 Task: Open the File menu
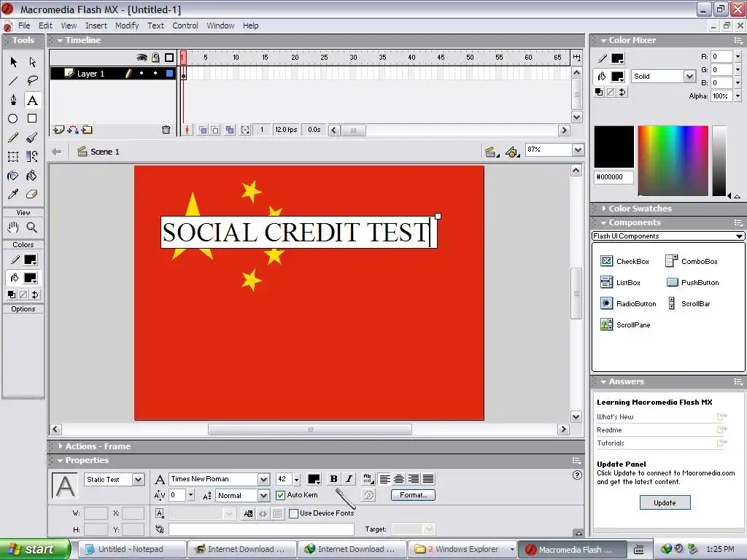pos(24,26)
